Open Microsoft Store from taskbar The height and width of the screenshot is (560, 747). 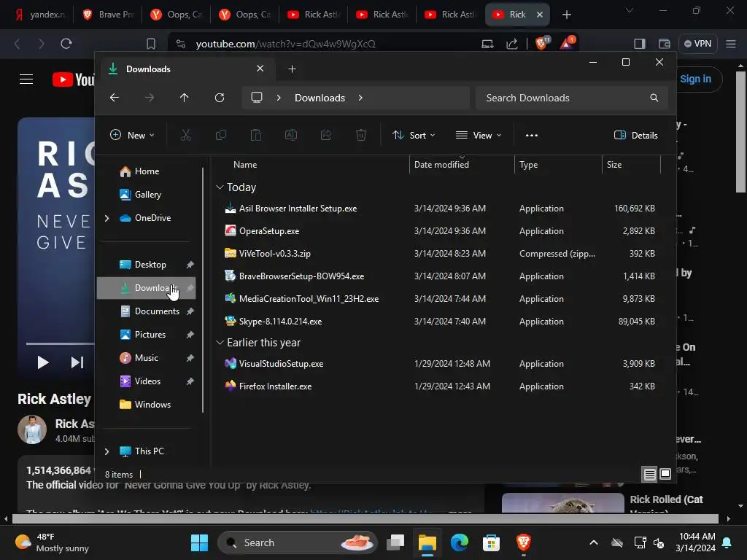(491, 542)
